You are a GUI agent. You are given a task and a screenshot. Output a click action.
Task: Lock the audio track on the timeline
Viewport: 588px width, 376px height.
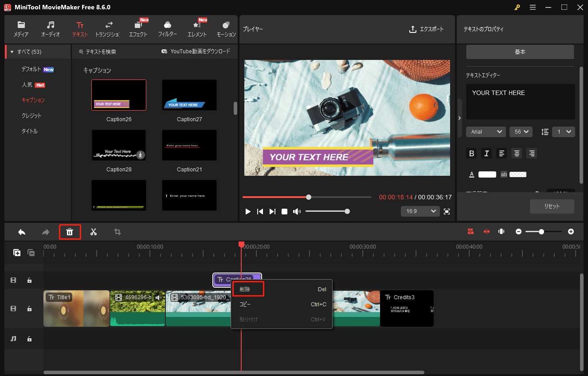pos(29,339)
